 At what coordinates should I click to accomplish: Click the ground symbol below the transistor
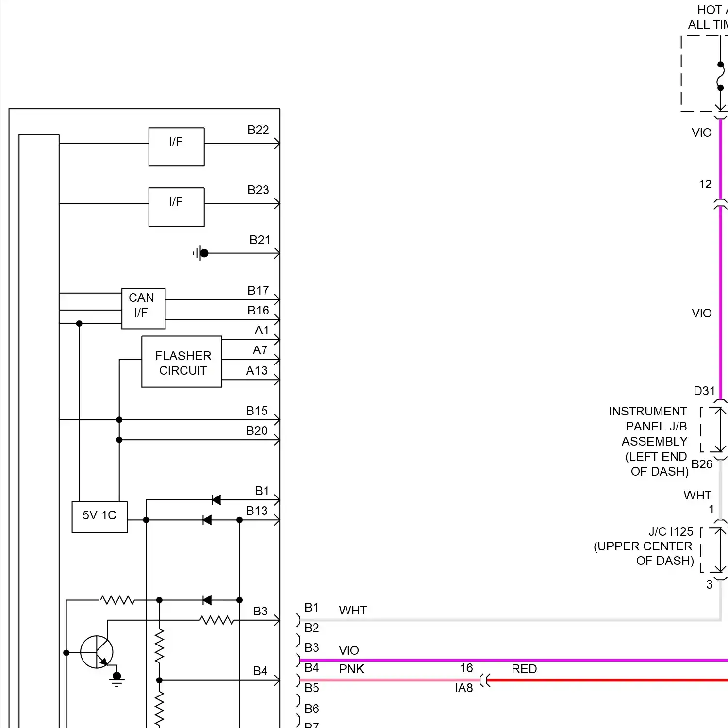click(x=116, y=680)
